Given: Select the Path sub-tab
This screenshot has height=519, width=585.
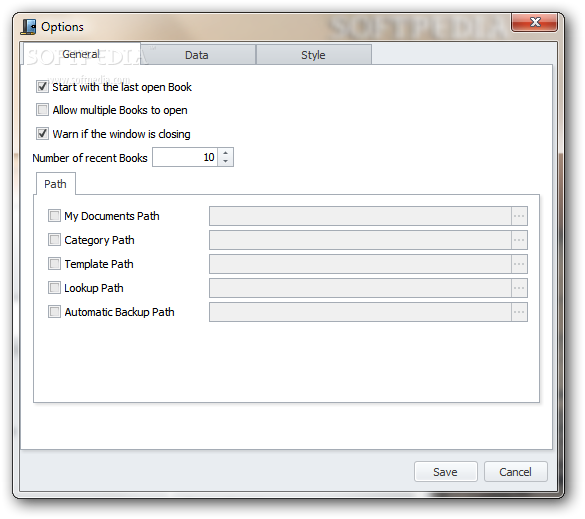Looking at the screenshot, I should coord(56,184).
